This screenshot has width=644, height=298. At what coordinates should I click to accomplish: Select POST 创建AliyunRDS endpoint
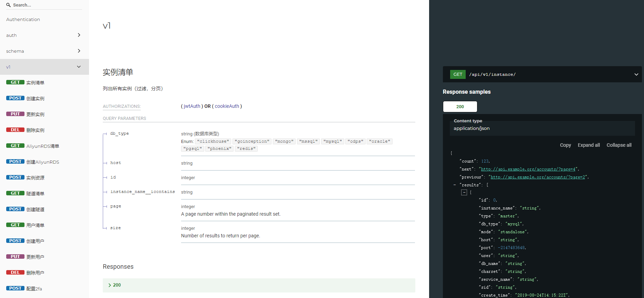pyautogui.click(x=42, y=162)
